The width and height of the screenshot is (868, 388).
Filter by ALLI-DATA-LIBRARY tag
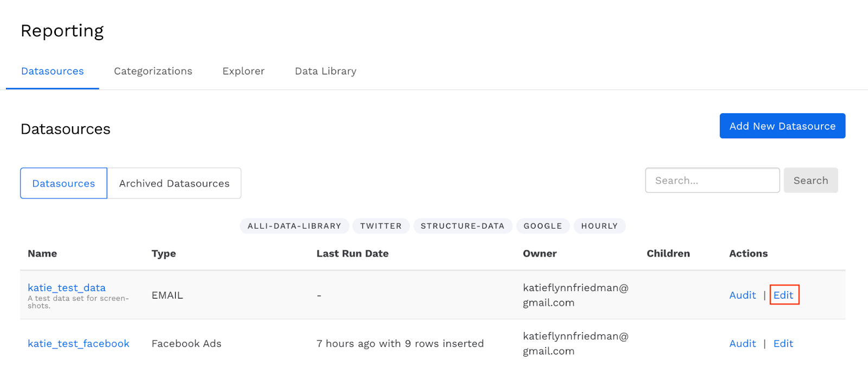(x=294, y=226)
